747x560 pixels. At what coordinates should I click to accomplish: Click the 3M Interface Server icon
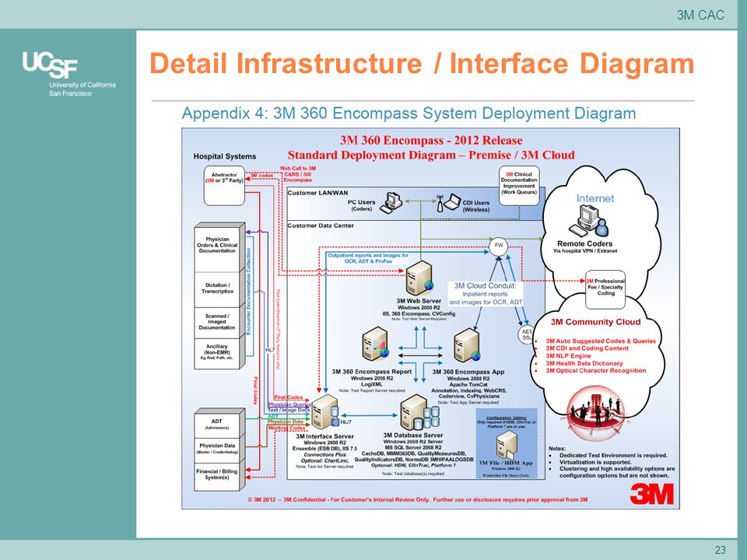click(x=325, y=412)
